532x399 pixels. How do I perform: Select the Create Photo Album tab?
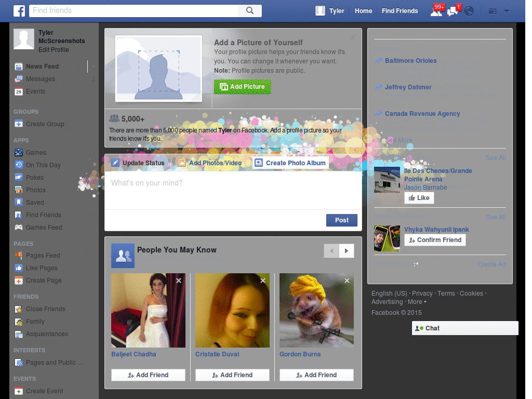click(x=290, y=163)
